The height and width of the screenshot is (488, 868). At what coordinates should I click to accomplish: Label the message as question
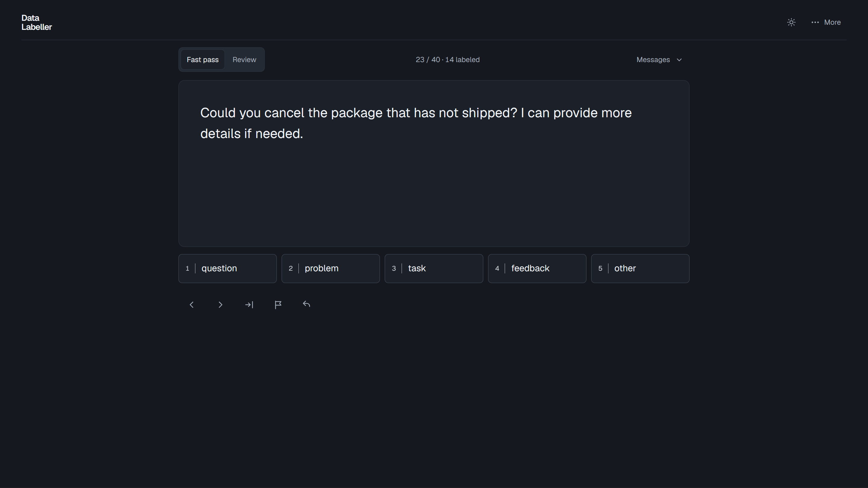227,269
